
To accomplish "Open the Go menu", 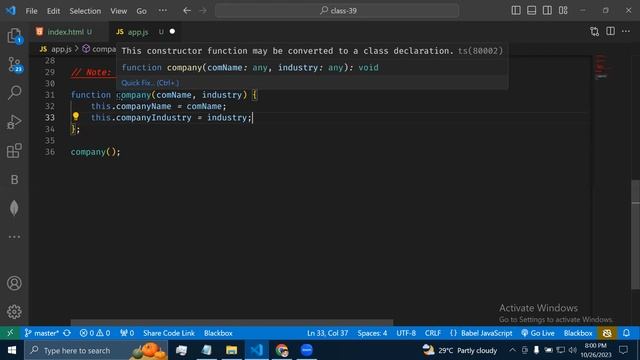I will [x=141, y=11].
